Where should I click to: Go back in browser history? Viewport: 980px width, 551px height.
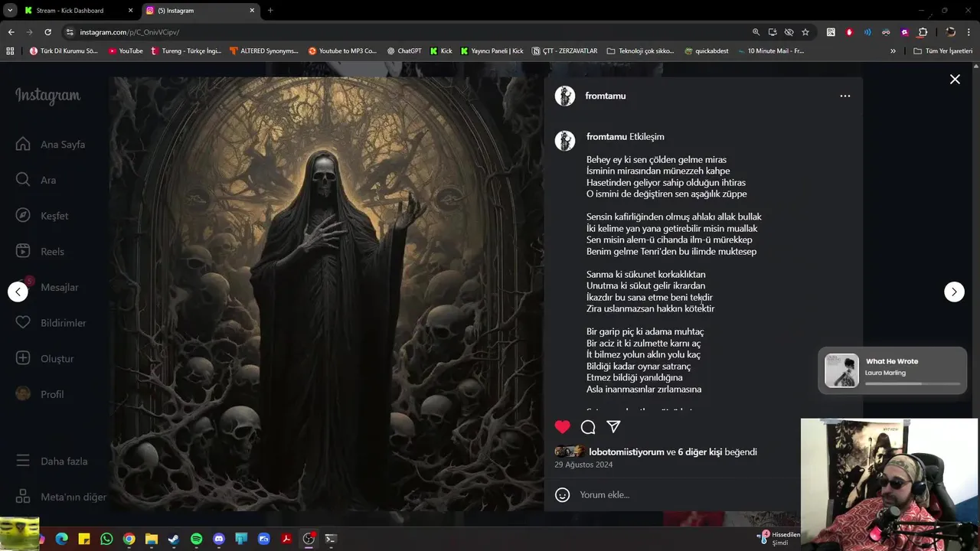click(11, 32)
